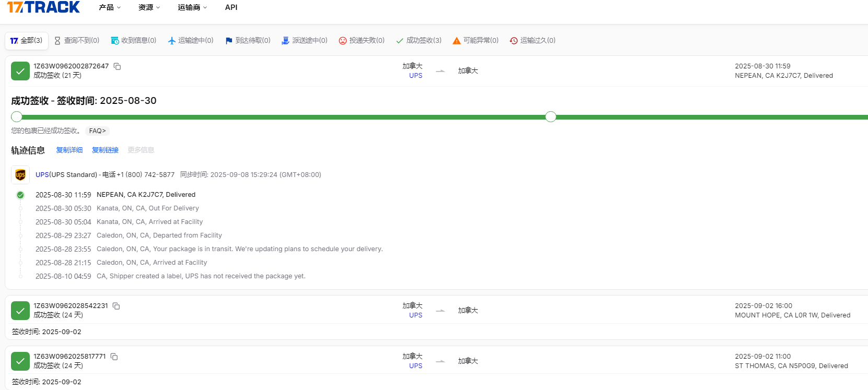
Task: Open the 运输商 dropdown menu
Action: click(x=192, y=7)
